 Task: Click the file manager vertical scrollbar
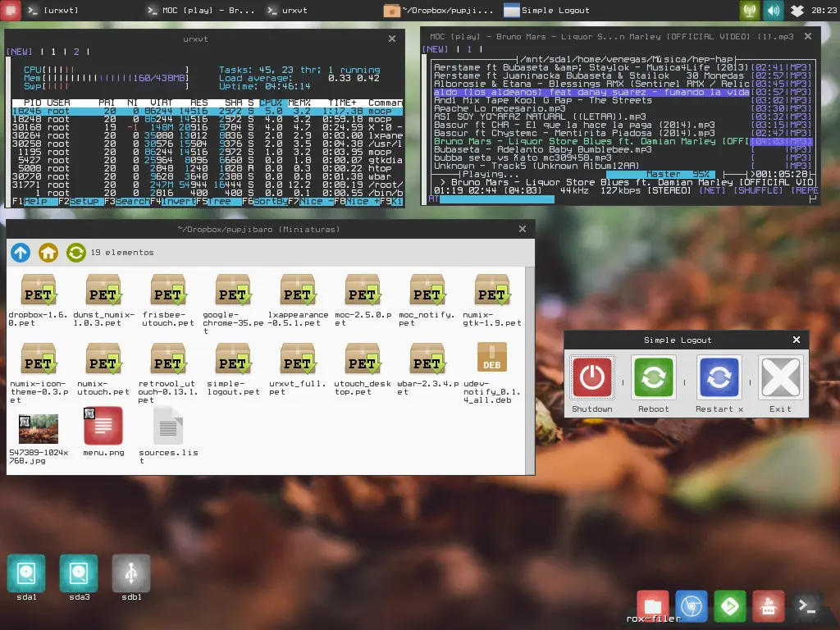tap(530, 370)
